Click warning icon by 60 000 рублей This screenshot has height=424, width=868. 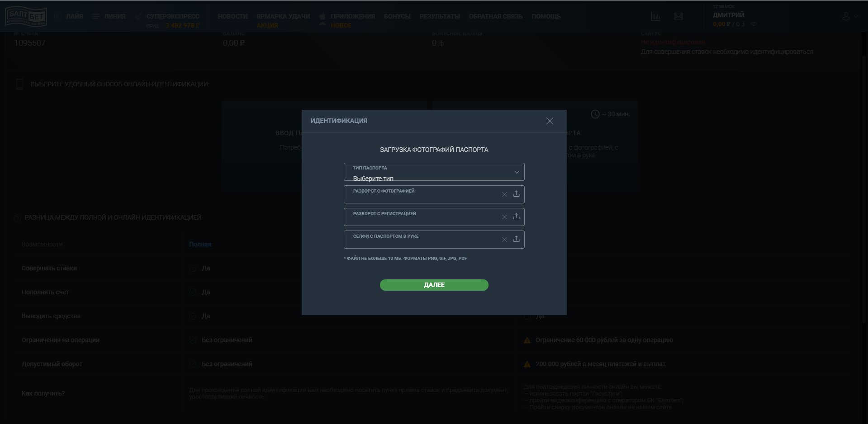click(x=527, y=340)
